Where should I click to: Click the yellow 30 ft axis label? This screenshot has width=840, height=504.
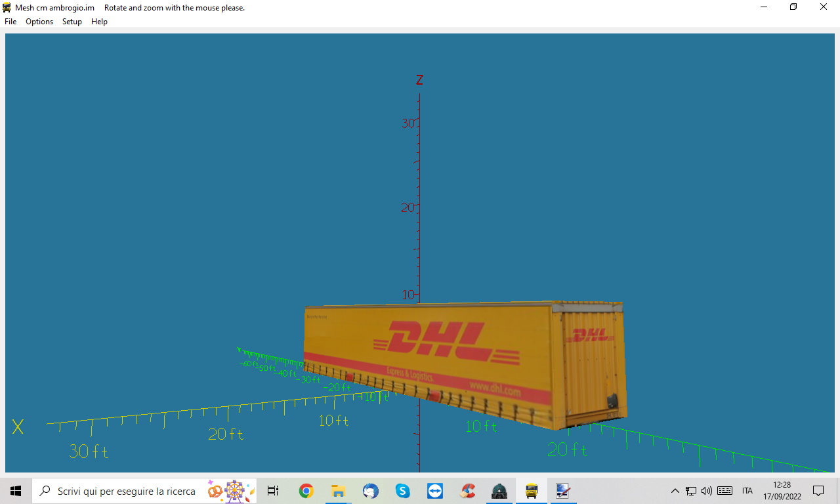coord(89,451)
